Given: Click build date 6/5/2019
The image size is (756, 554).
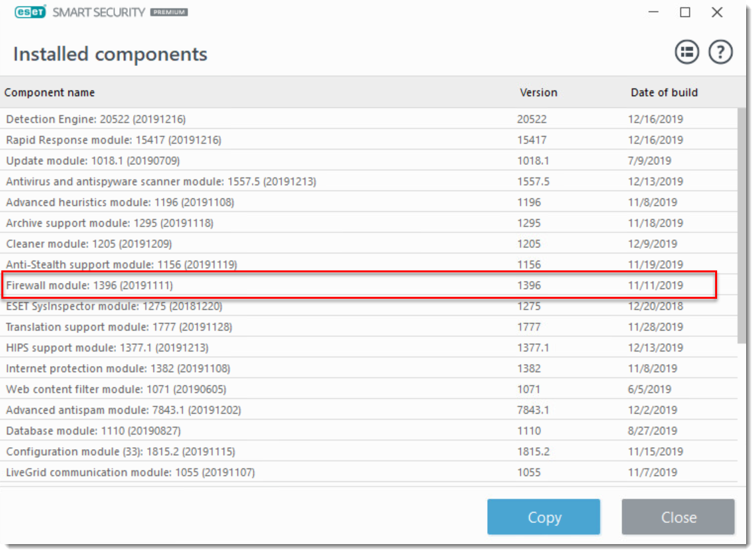Looking at the screenshot, I should click(649, 388).
